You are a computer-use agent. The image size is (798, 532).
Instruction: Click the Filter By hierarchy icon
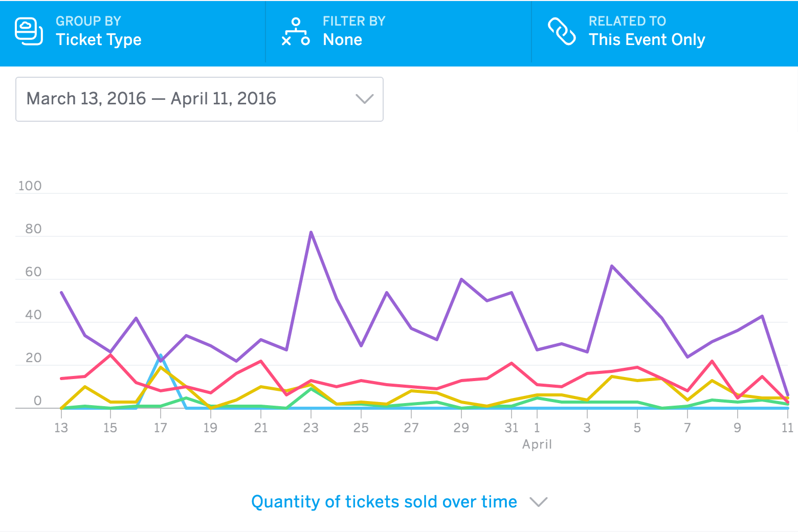pos(296,31)
